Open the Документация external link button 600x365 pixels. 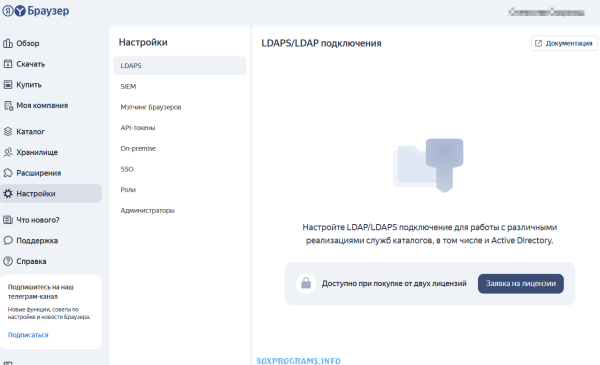pos(564,43)
